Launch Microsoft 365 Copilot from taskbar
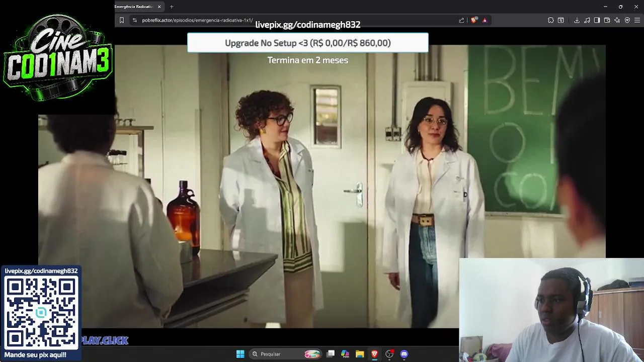 point(345,354)
